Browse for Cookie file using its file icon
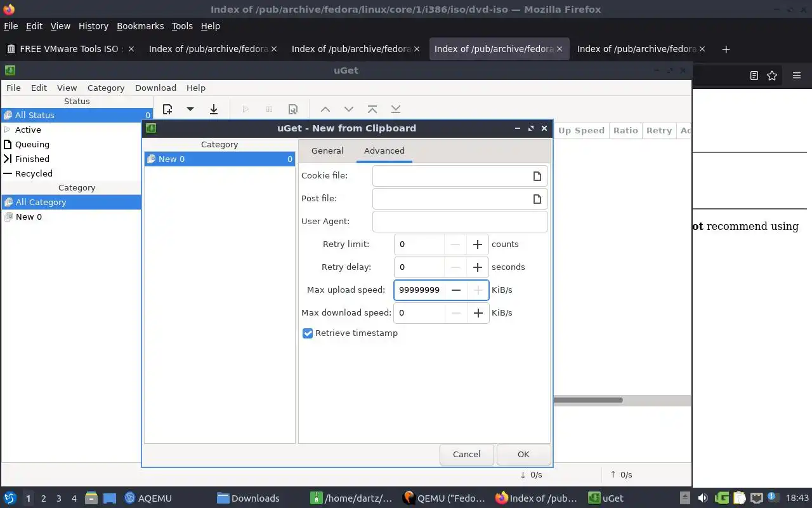The width and height of the screenshot is (812, 508). [537, 176]
